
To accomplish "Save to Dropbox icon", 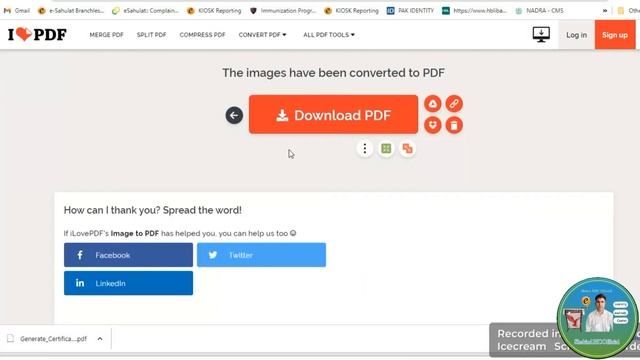I will pos(433,125).
